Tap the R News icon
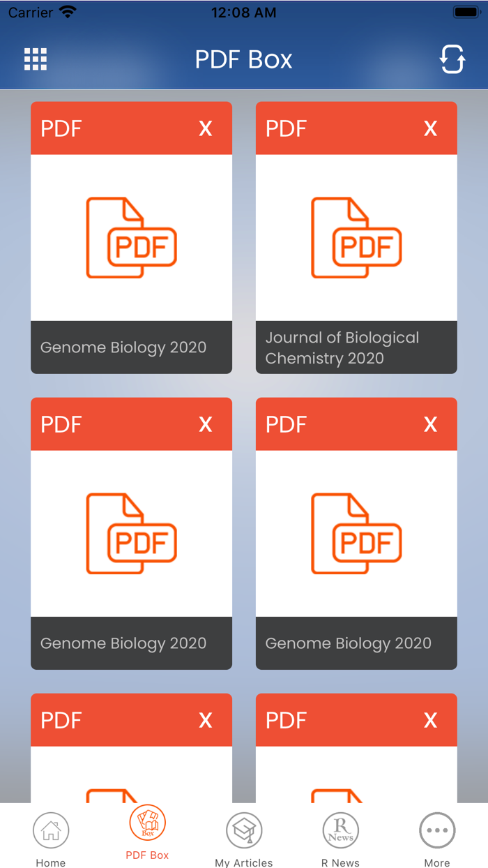 (x=340, y=830)
